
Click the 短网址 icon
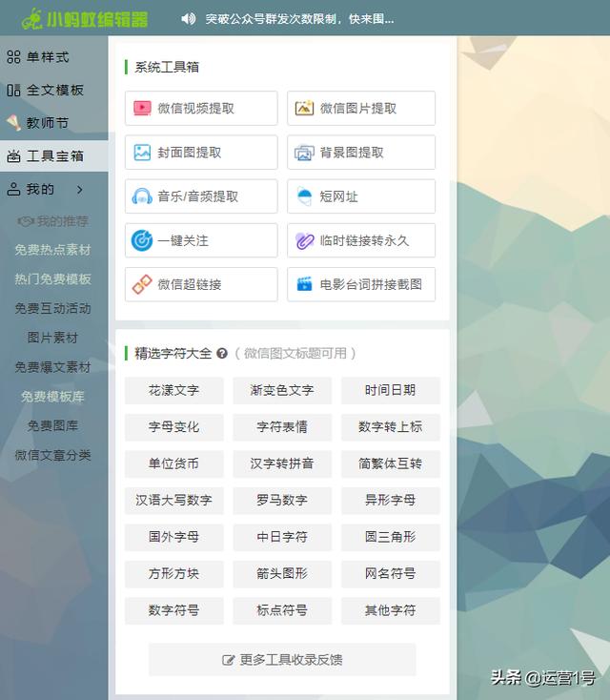(304, 196)
